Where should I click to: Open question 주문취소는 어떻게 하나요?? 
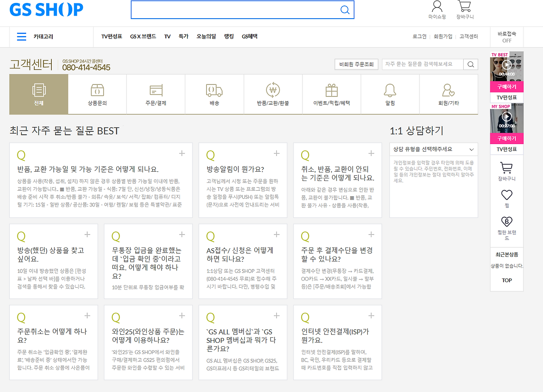[52, 336]
